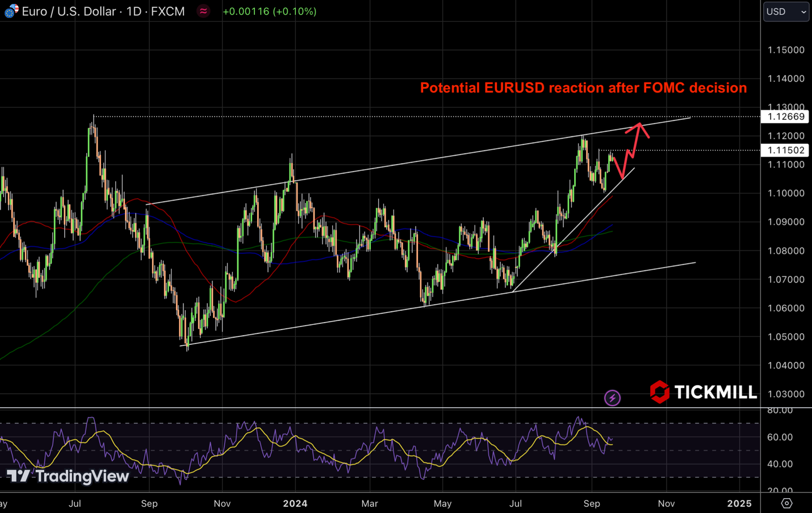
Task: Click the chart settings gear icon
Action: click(x=786, y=503)
